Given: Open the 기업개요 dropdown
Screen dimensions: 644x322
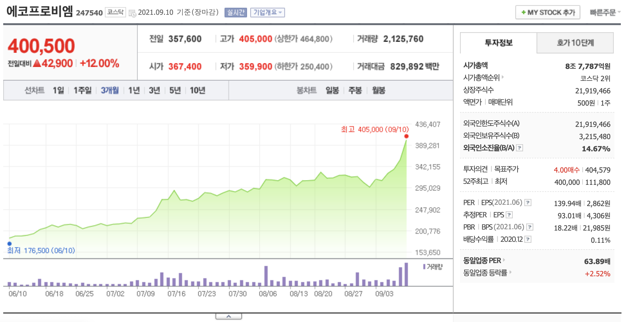Looking at the screenshot, I should (x=267, y=13).
